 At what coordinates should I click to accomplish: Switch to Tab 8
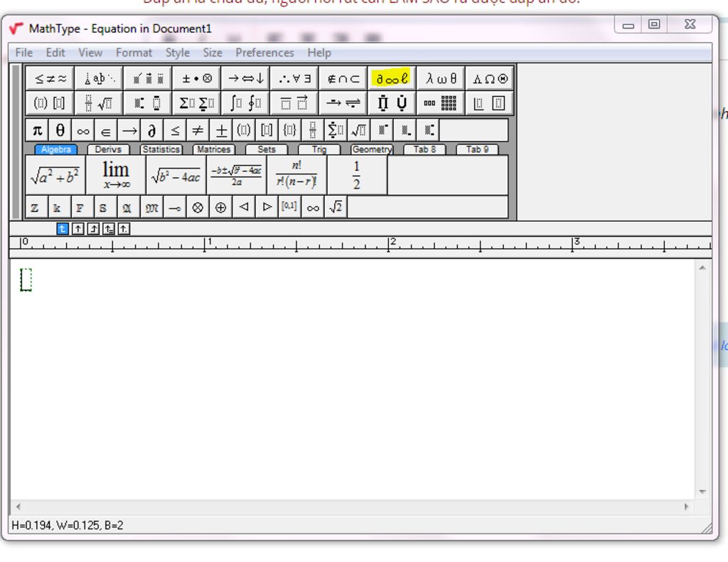click(x=424, y=149)
